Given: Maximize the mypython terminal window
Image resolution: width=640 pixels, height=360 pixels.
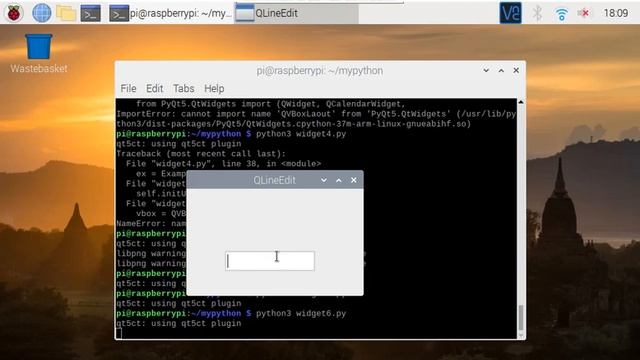Looking at the screenshot, I should [x=501, y=71].
